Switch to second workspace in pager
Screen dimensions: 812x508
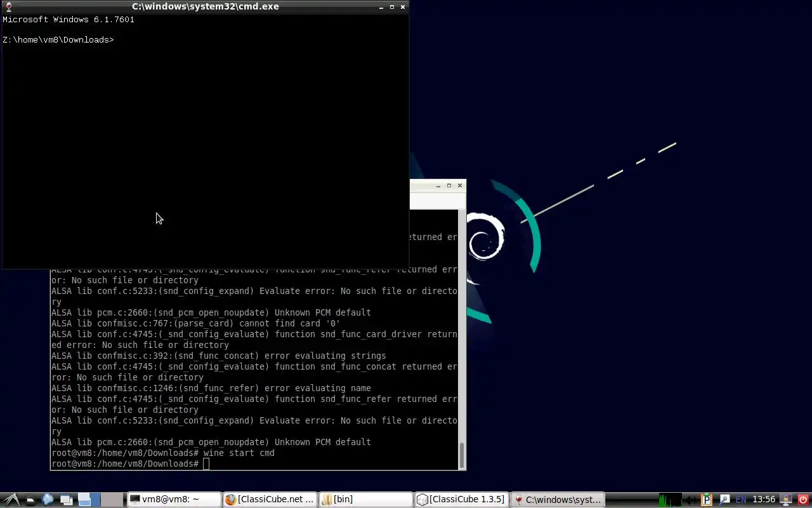(112, 500)
